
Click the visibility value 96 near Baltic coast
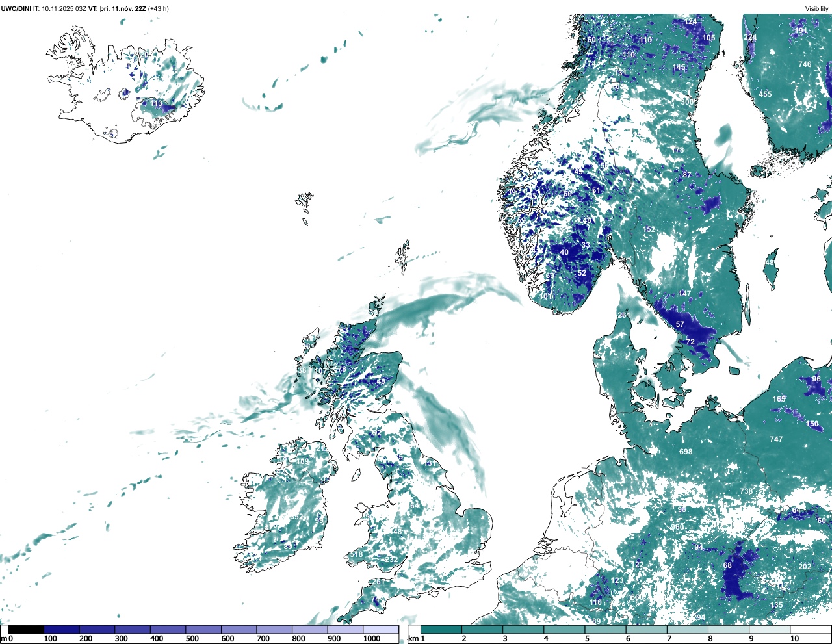[x=816, y=379]
